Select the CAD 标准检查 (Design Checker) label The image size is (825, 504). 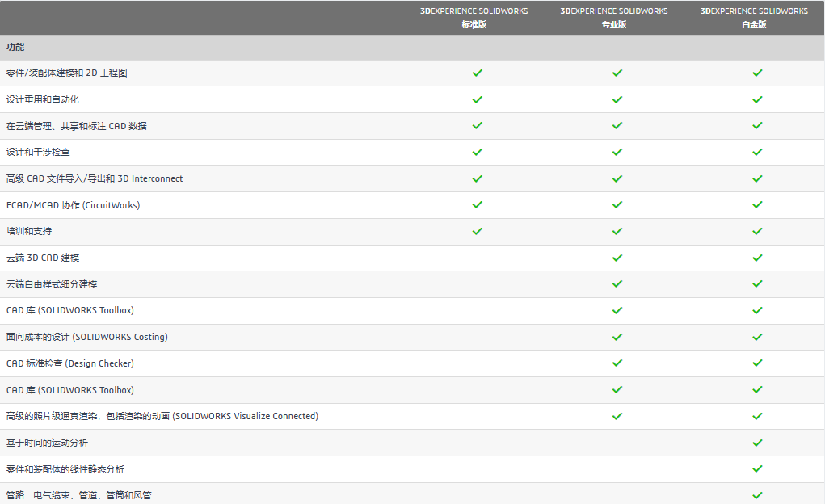pos(70,363)
